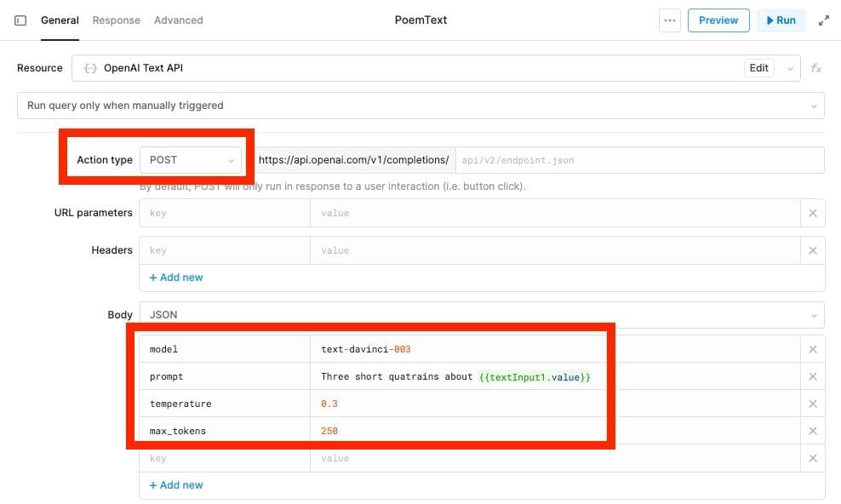Remove the Headers row with X

click(x=812, y=250)
